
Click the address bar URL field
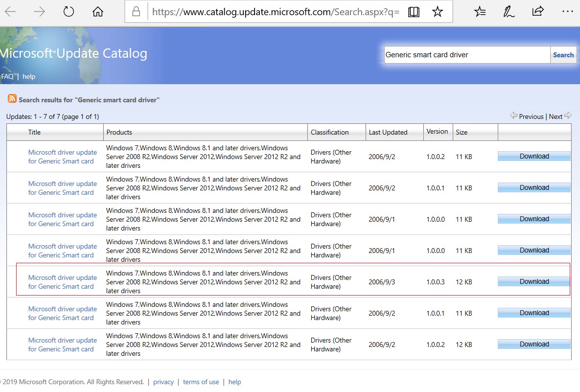click(x=276, y=12)
